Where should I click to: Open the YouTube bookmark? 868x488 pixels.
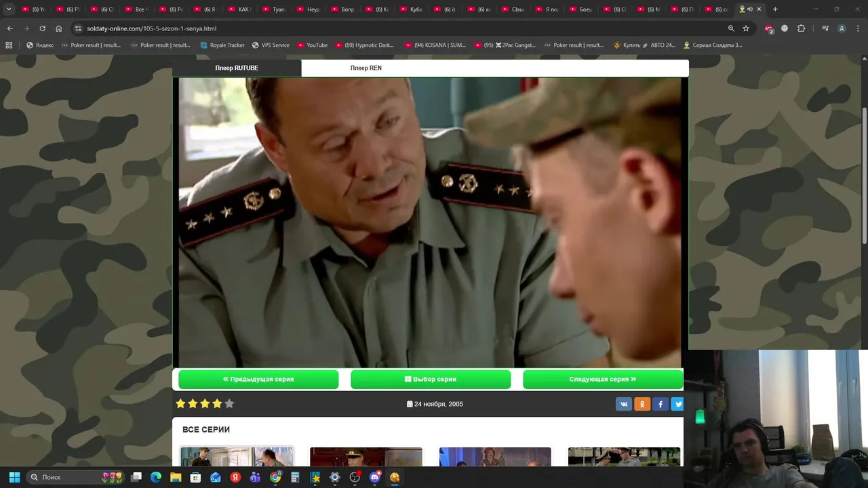coord(312,45)
